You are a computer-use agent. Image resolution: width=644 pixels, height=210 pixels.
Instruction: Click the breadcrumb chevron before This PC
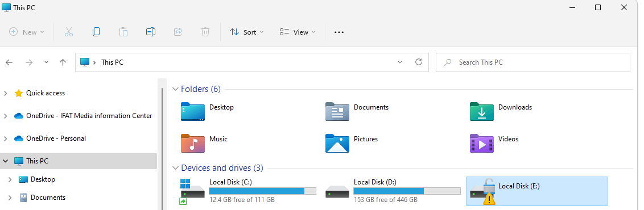(95, 62)
